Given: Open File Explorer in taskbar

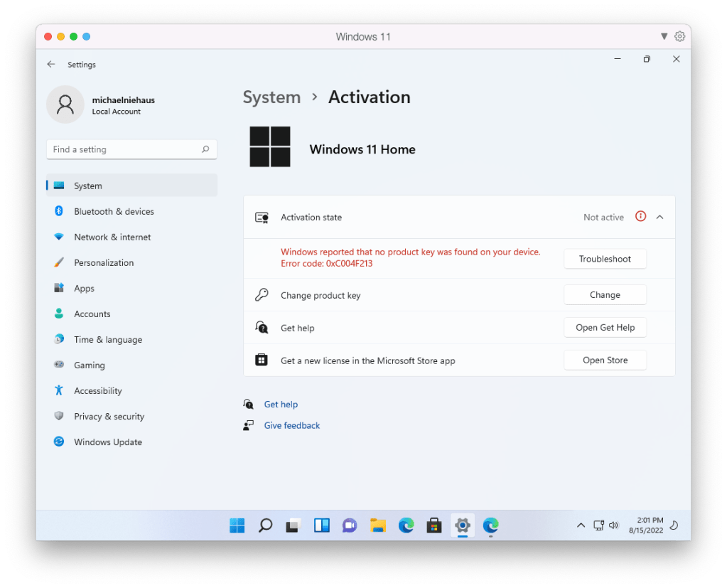Looking at the screenshot, I should click(x=378, y=525).
